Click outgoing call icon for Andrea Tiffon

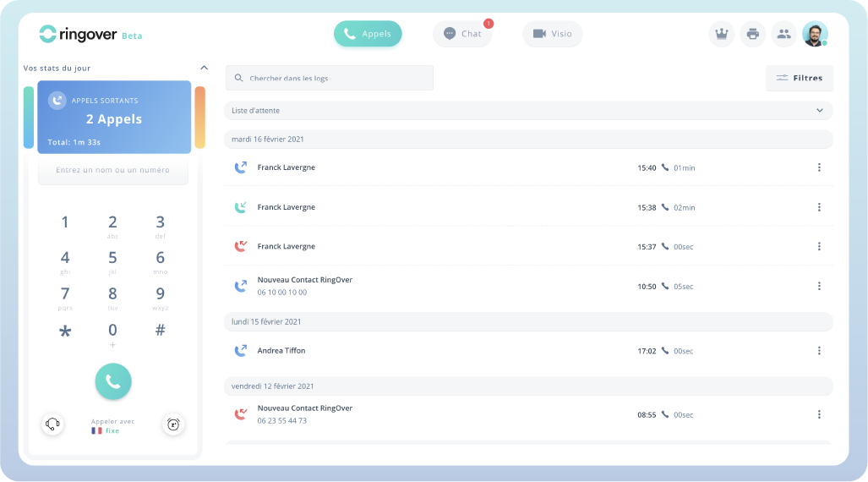(x=241, y=351)
